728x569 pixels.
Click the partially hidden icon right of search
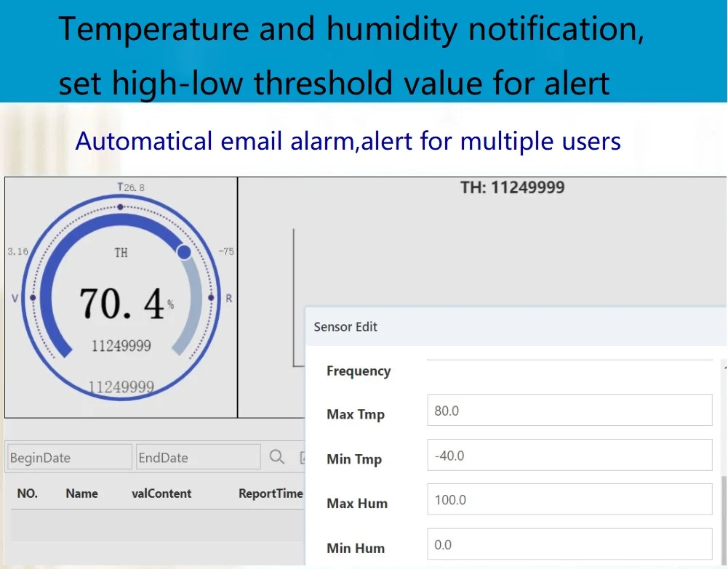tap(302, 457)
